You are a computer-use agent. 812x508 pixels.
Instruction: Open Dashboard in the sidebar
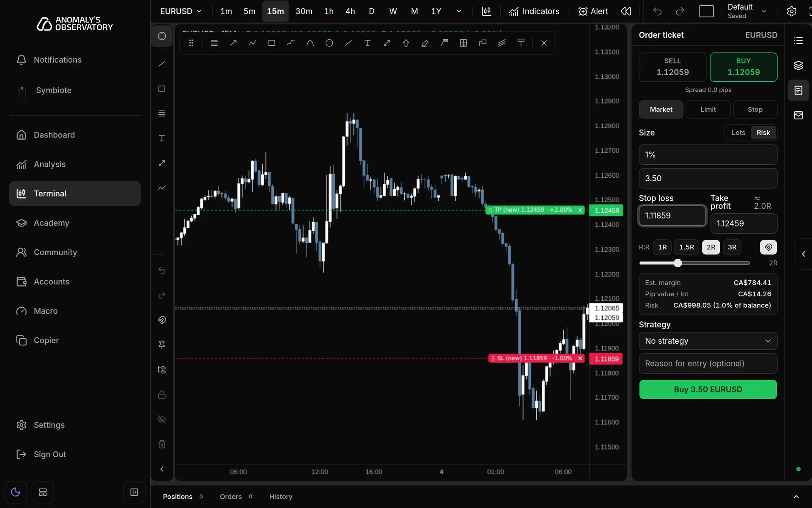point(75,135)
